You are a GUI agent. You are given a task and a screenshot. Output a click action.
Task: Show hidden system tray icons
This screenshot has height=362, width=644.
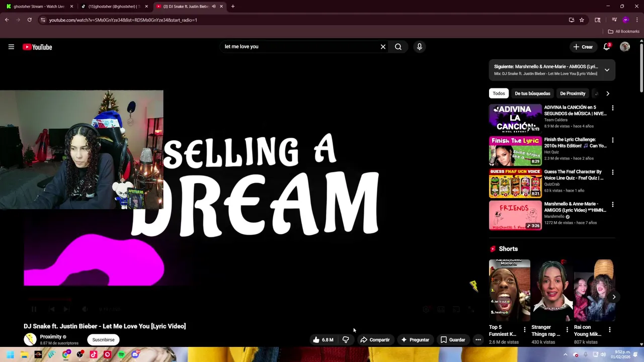coord(565,354)
